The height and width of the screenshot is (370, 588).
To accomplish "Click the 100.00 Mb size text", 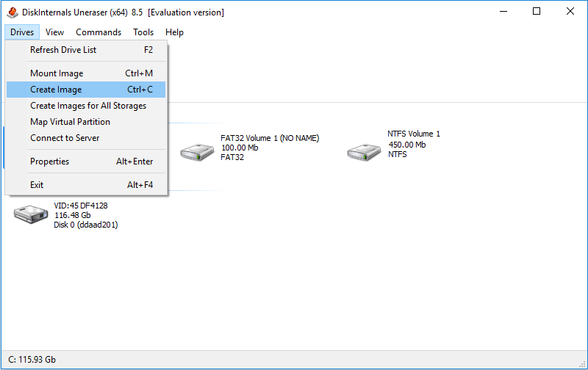I will point(240,148).
